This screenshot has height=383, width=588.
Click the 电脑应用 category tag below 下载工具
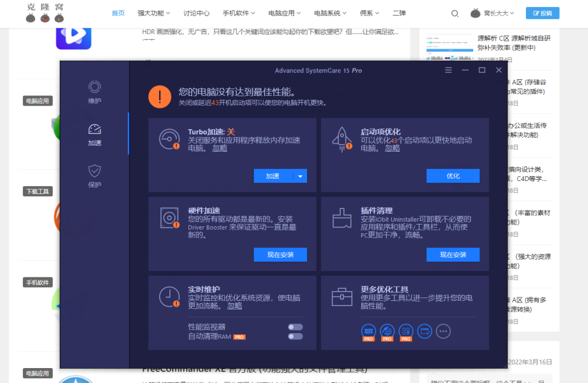(x=37, y=373)
